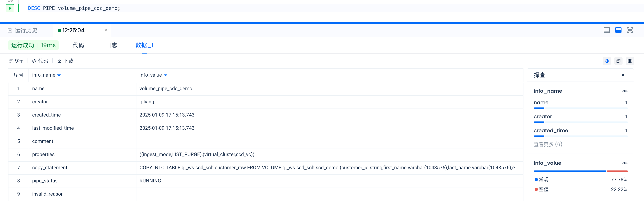Select the 数据_1 data tab
The height and width of the screenshot is (210, 644).
[x=144, y=45]
